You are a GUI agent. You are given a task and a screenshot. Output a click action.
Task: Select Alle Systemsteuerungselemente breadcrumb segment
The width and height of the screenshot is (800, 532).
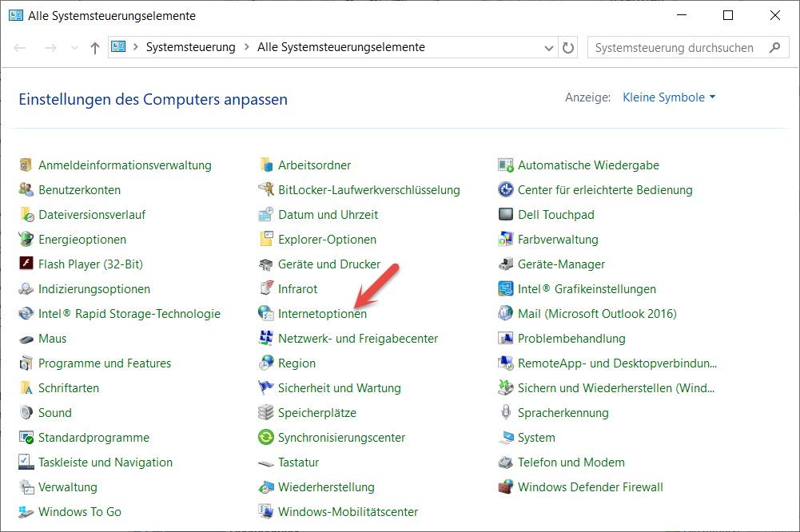340,47
